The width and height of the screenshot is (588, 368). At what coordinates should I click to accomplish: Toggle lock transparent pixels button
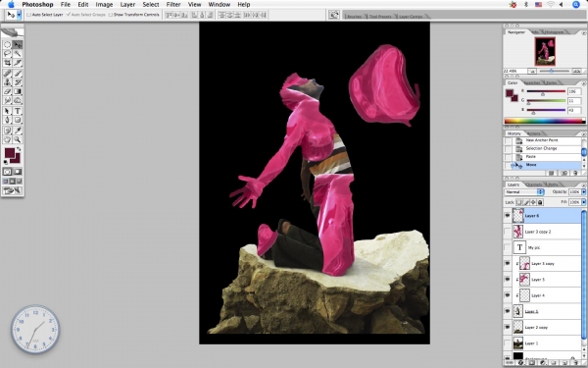click(519, 202)
